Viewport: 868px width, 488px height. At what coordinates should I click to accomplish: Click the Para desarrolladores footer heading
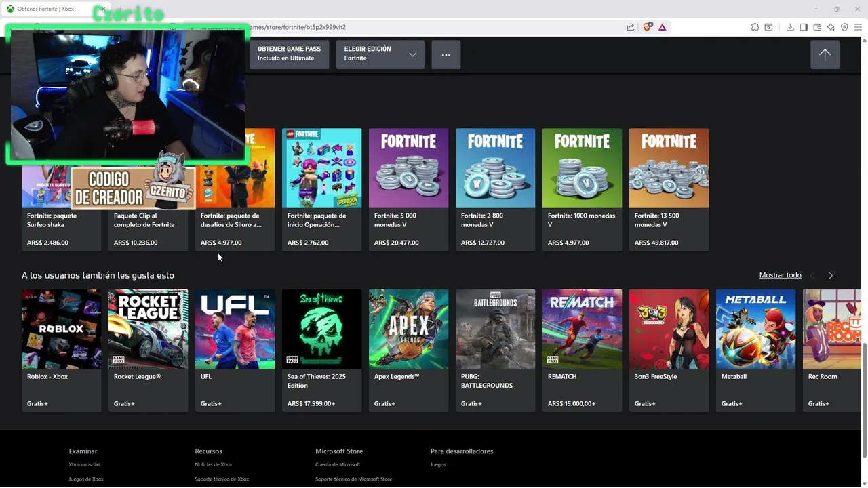tap(462, 451)
